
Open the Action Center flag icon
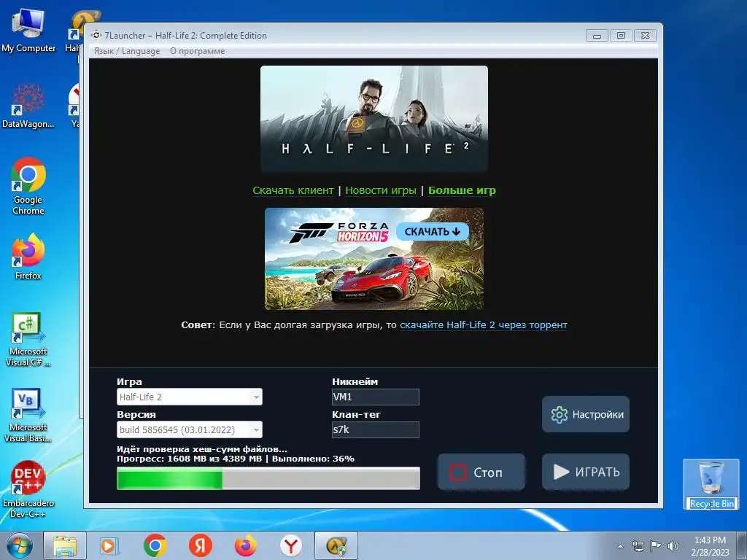tap(656, 546)
